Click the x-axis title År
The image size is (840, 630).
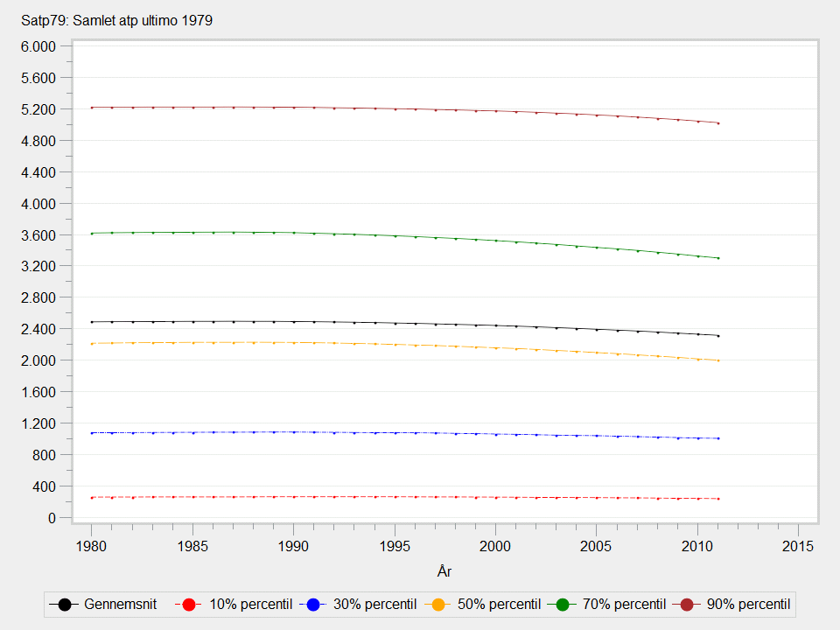coord(444,571)
